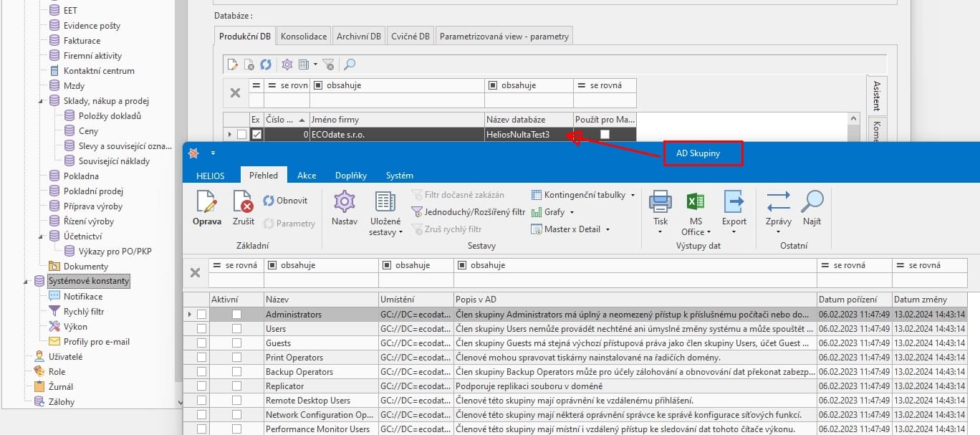Switch to the Akce ribbon tab
Viewport: 980px width, 435px height.
(307, 175)
